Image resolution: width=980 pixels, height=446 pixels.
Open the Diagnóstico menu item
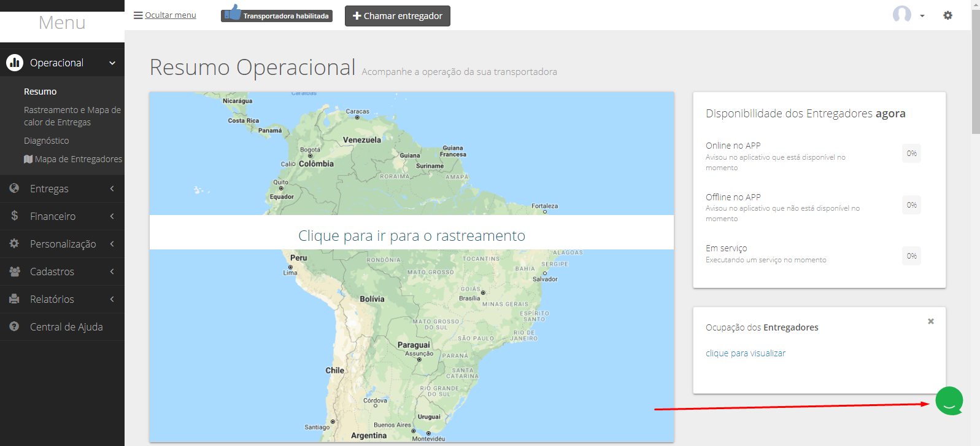(47, 141)
